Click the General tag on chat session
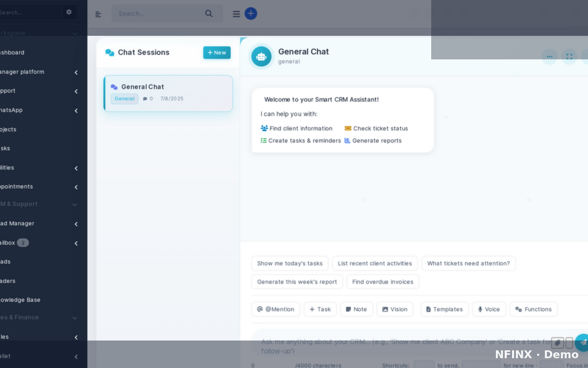This screenshot has width=588, height=368. click(x=124, y=99)
